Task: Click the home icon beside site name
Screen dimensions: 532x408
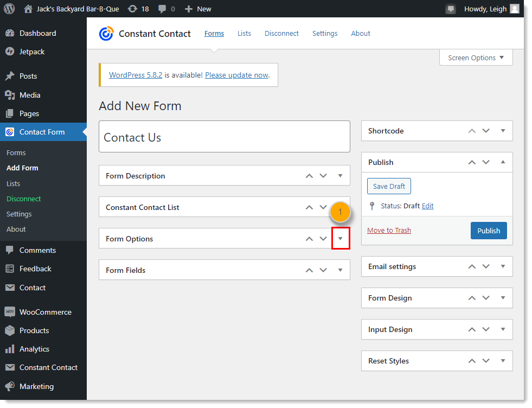Action: click(x=28, y=9)
